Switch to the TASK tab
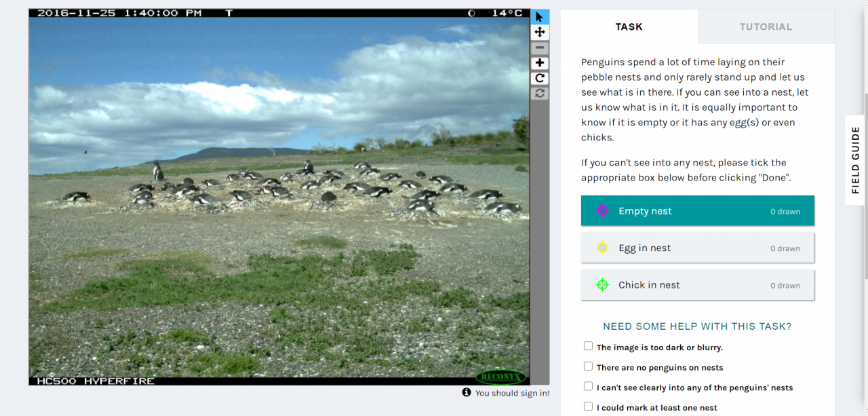The image size is (868, 416). 629,27
